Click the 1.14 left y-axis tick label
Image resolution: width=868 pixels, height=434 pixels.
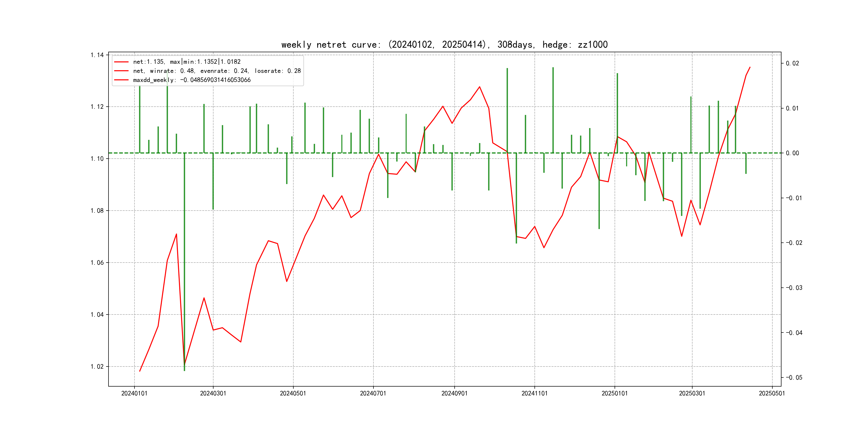[x=97, y=55]
